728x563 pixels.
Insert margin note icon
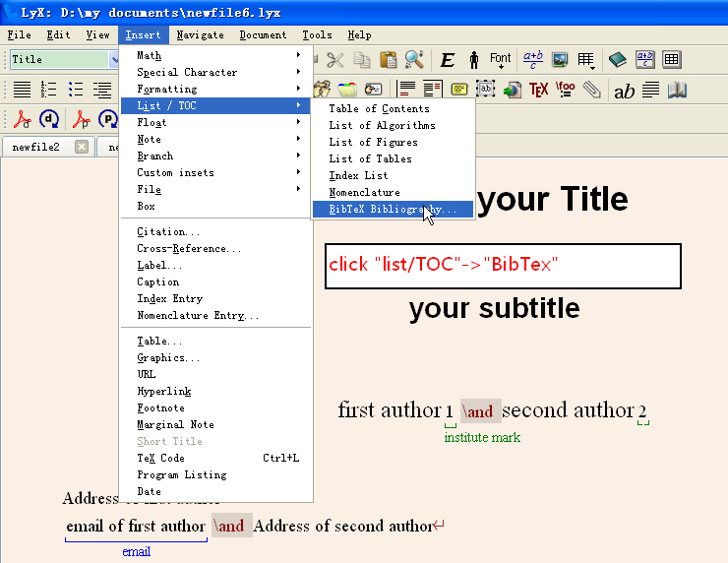(433, 89)
